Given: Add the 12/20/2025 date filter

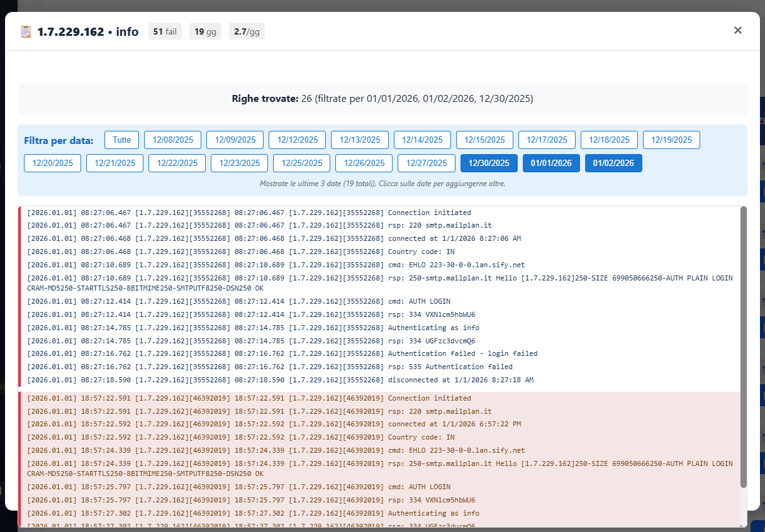Looking at the screenshot, I should (x=53, y=163).
